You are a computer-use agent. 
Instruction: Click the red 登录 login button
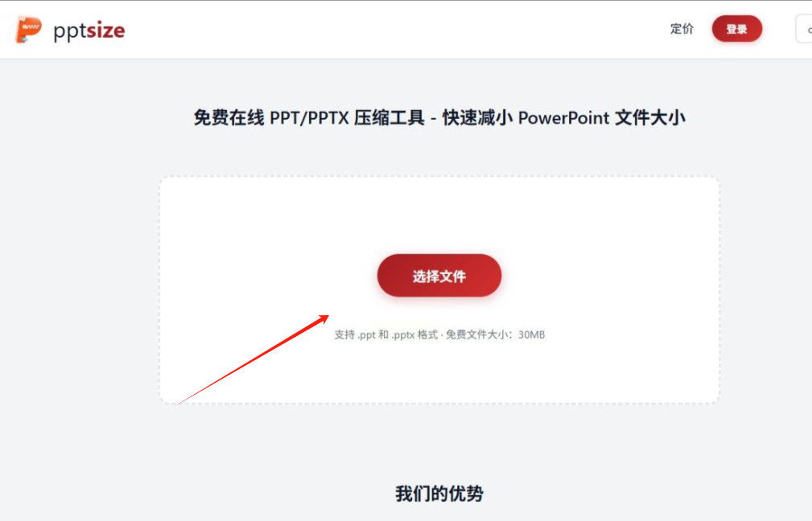point(736,29)
